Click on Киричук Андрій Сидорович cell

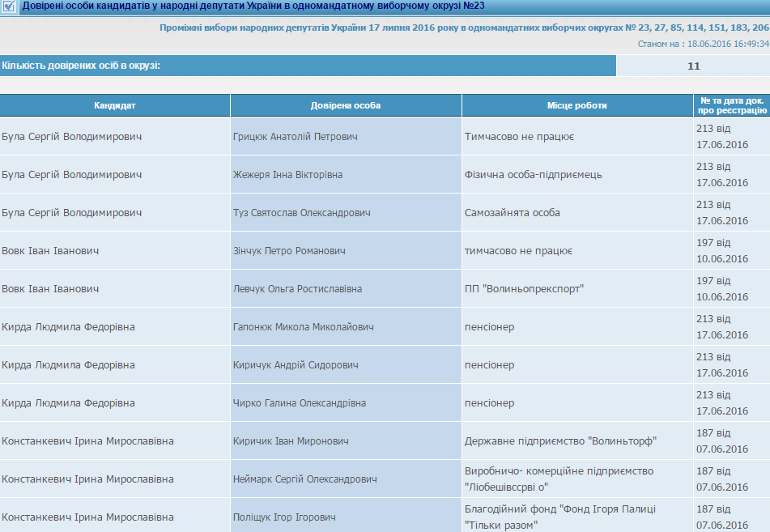296,365
